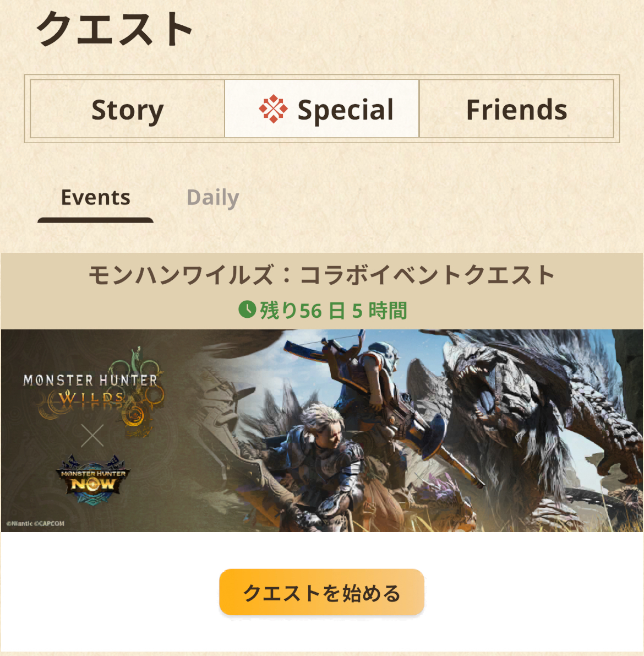Click the Monster Hunter Now logo
This screenshot has width=644, height=656.
pos(93,480)
